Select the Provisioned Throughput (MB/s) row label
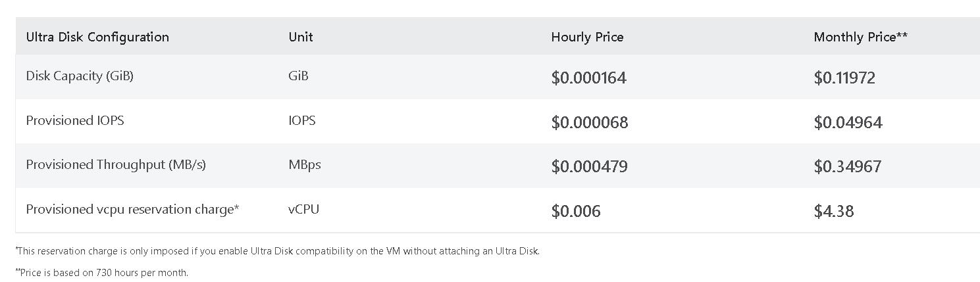The height and width of the screenshot is (282, 980). 116,165
